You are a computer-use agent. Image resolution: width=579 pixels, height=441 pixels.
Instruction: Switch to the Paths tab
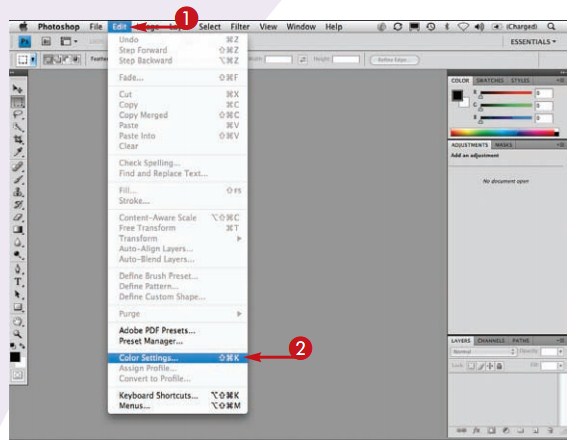point(521,340)
